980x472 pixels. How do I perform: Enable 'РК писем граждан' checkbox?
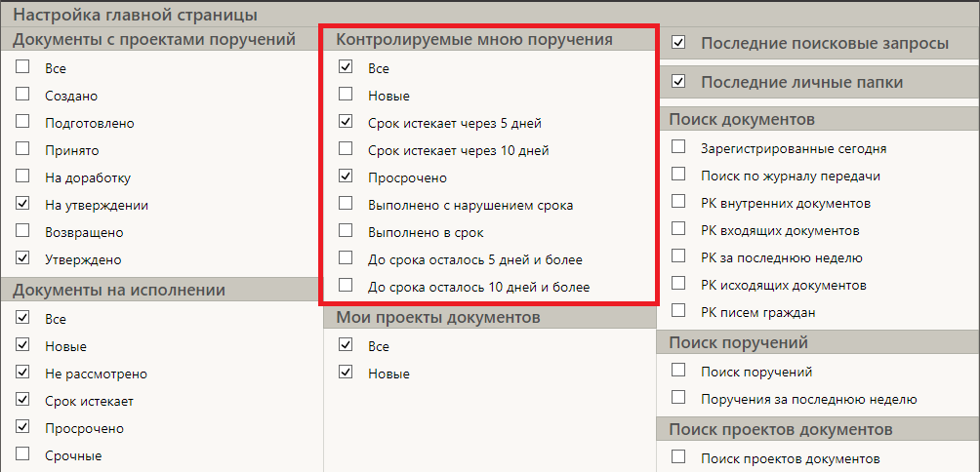pos(679,312)
